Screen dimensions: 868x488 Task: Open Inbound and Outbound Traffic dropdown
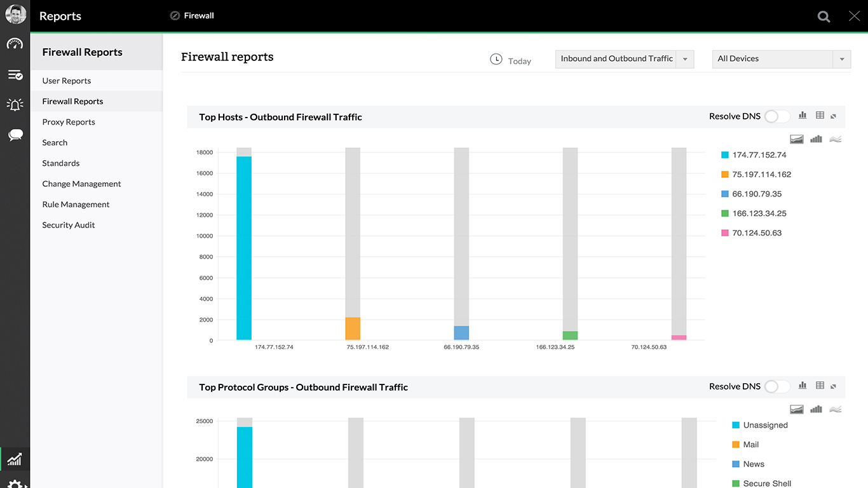coord(625,58)
